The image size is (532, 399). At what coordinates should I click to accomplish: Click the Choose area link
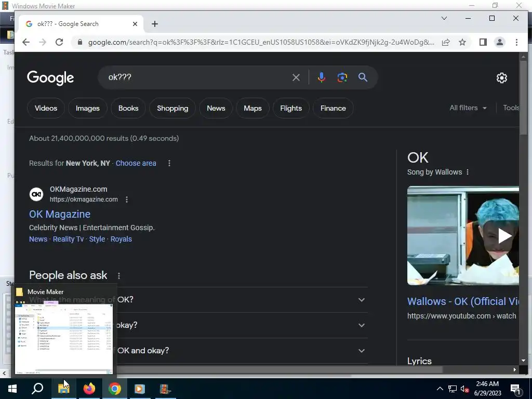click(x=136, y=163)
